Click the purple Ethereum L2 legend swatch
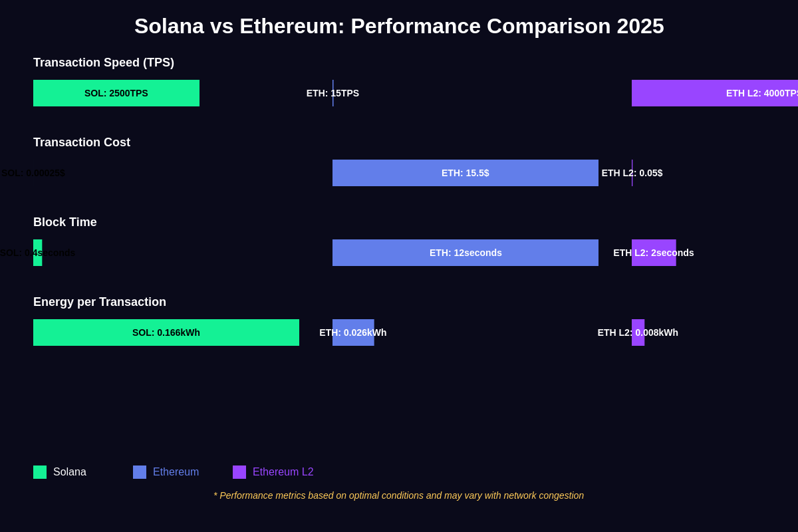The width and height of the screenshot is (798, 532). coord(239,472)
